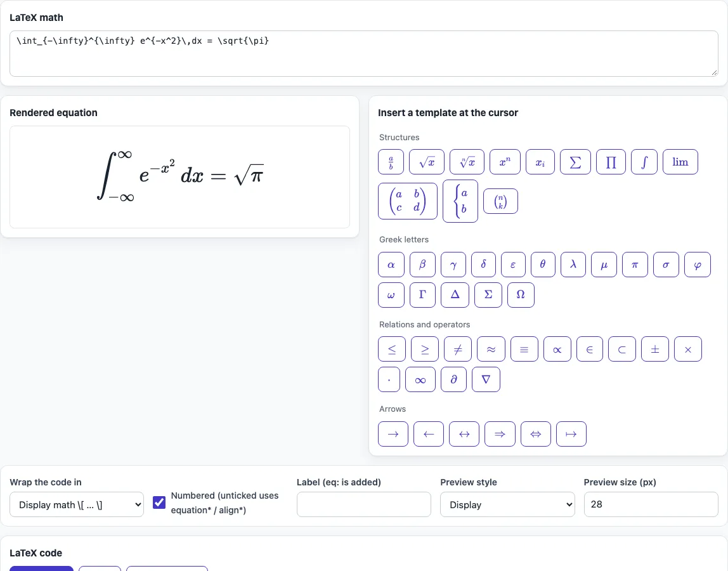Insert Greek letter lambda
Screen dimensions: 728x571
573,265
